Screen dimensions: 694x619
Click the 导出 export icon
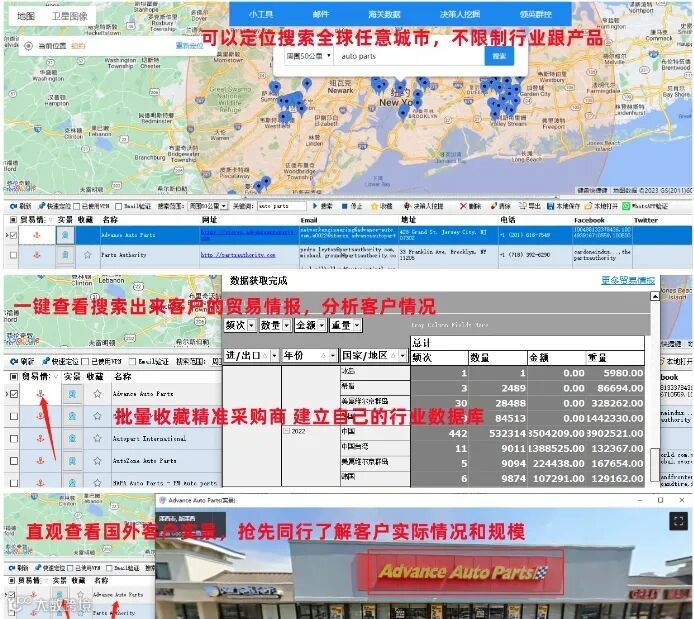[523, 206]
